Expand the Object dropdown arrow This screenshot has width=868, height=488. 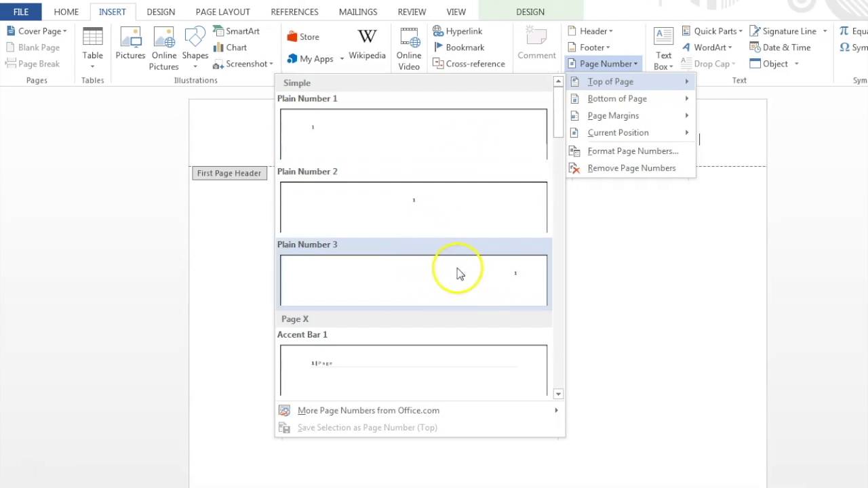[x=796, y=64]
